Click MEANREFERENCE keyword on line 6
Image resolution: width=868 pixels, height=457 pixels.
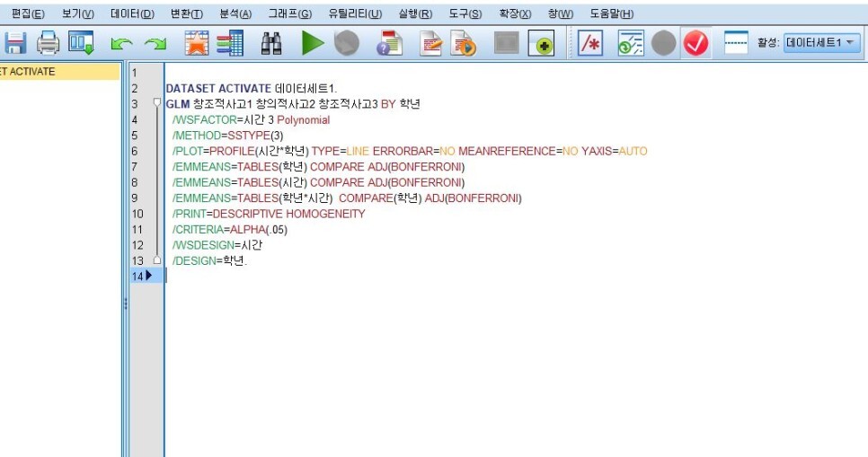pos(507,151)
